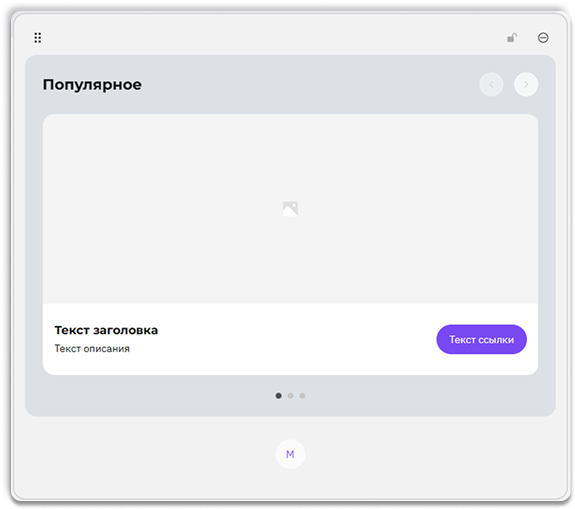Remove block via the minus circle icon

[543, 37]
